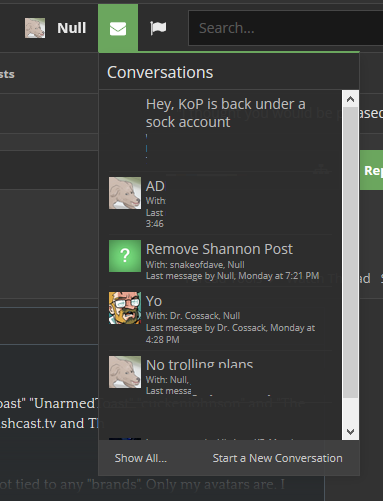Click the green Reply button on the page
The height and width of the screenshot is (501, 383).
pyautogui.click(x=371, y=170)
